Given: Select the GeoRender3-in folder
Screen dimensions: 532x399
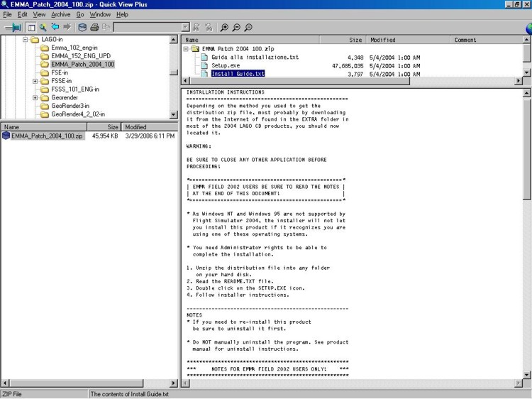Looking at the screenshot, I should tap(70, 106).
